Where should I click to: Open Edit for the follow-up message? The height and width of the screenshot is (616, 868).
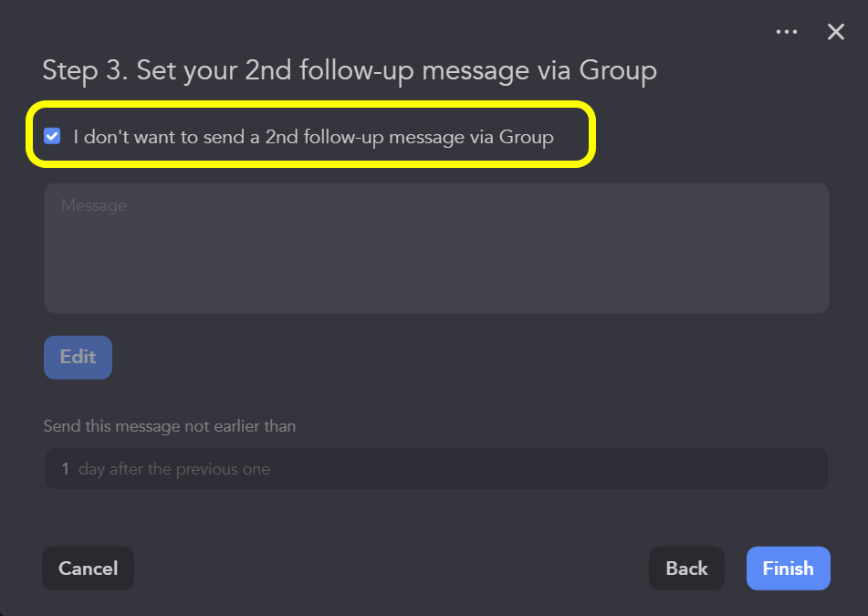[78, 357]
